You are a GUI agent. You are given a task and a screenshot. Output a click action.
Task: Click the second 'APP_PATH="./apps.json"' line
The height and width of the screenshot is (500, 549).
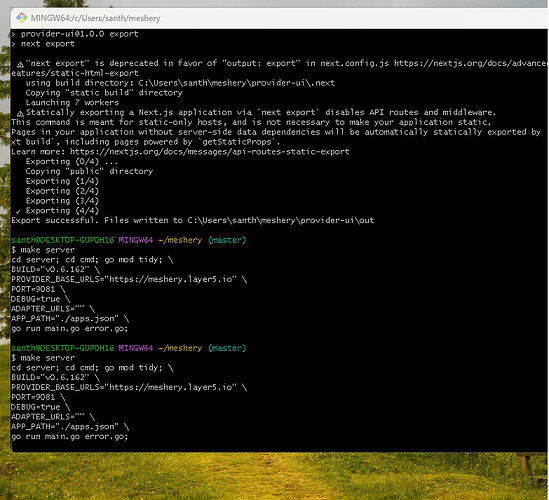click(x=70, y=426)
